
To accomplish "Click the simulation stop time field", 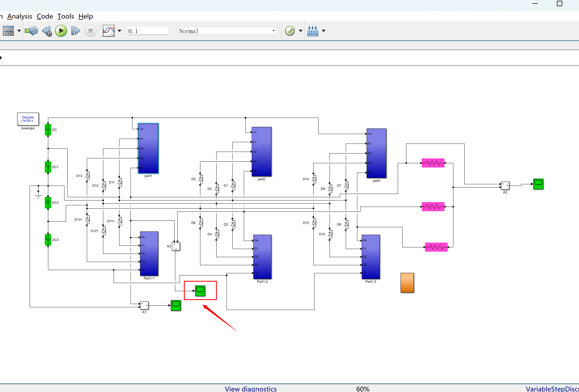I will pos(148,31).
